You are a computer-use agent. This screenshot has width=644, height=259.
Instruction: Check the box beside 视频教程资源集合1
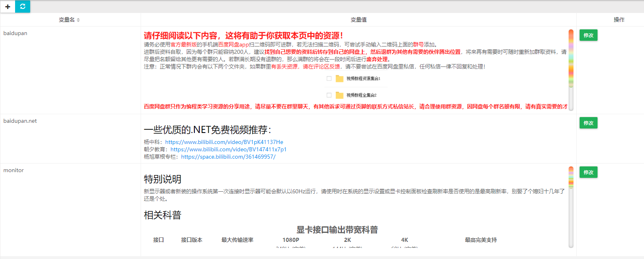(329, 79)
